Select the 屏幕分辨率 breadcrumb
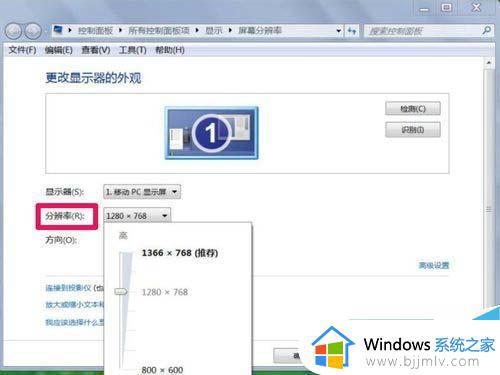 260,31
